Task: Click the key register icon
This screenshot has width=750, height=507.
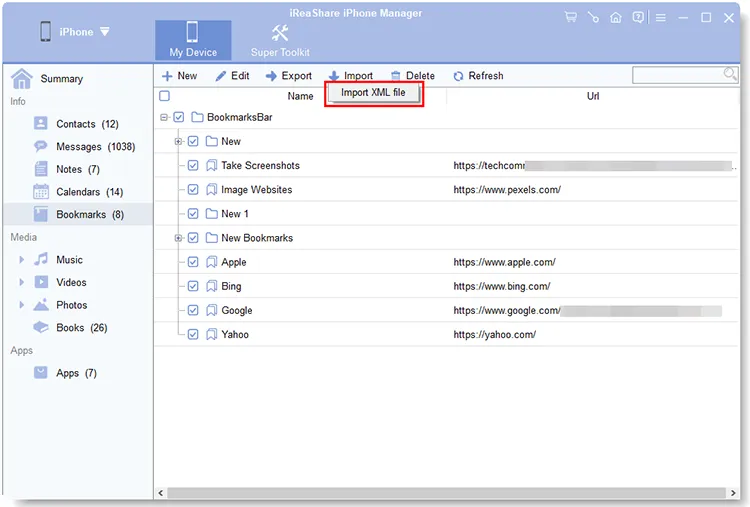Action: coord(593,18)
